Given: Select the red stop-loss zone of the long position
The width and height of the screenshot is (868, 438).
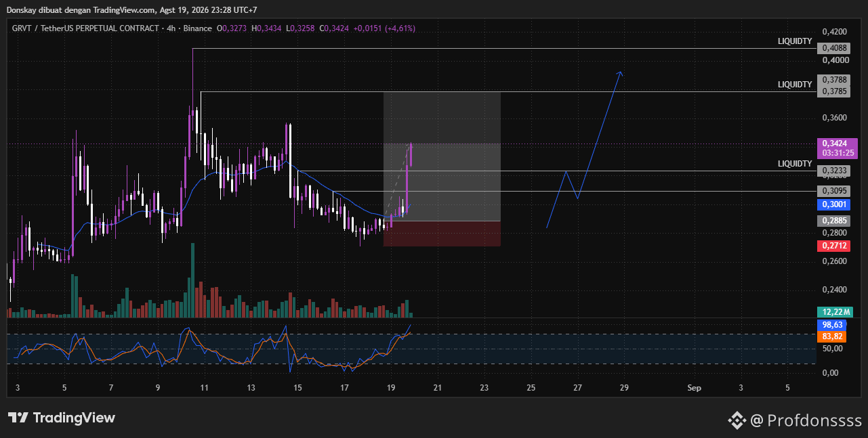Looking at the screenshot, I should pyautogui.click(x=442, y=234).
